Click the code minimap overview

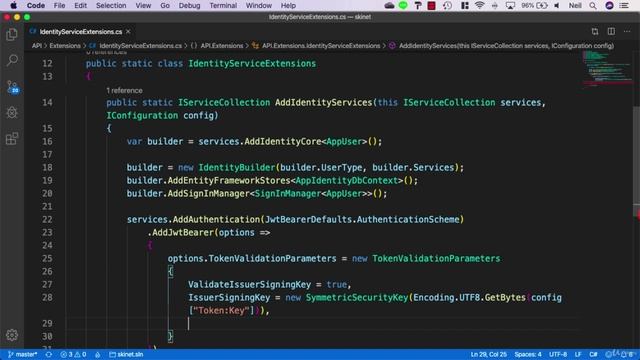607,69
